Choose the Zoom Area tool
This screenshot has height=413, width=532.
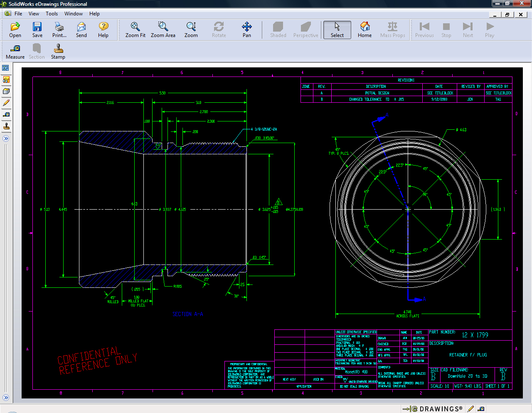pyautogui.click(x=163, y=30)
